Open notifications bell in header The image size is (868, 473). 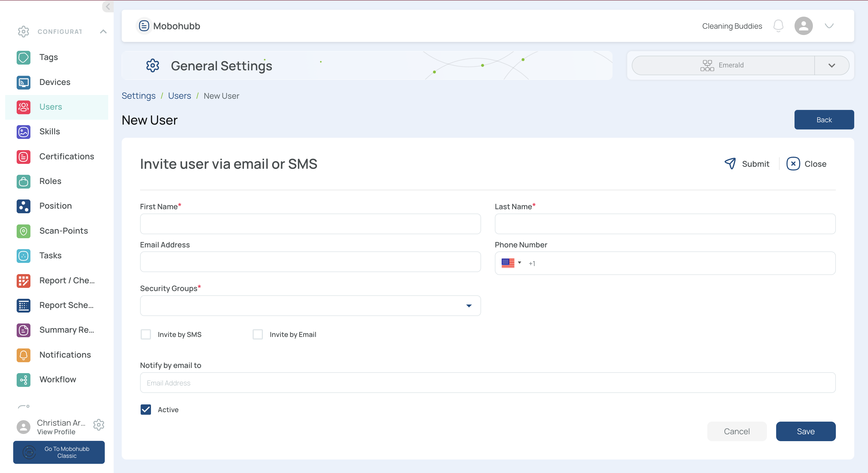click(778, 26)
